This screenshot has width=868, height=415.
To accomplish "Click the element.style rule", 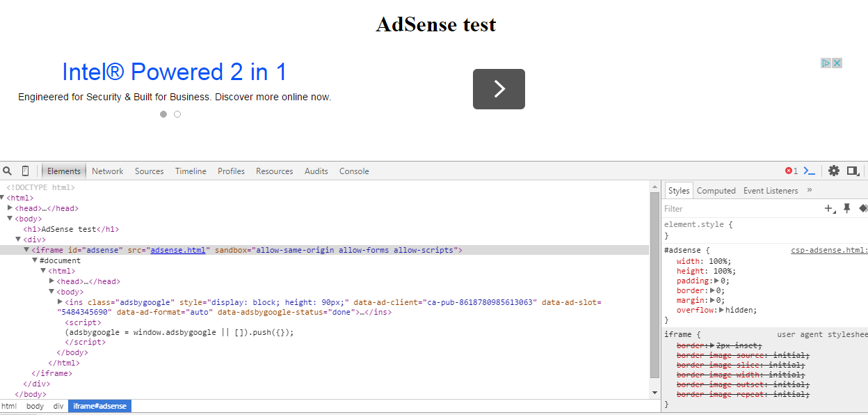I will click(x=698, y=225).
